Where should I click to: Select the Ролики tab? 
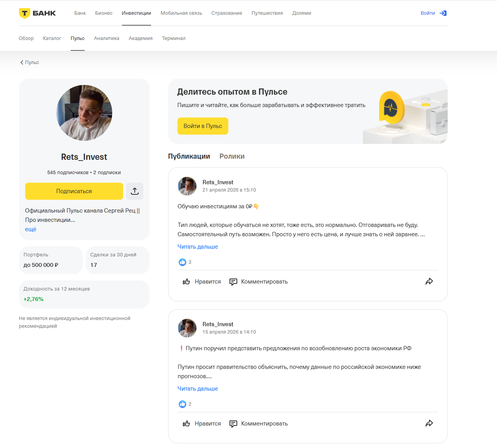point(232,156)
